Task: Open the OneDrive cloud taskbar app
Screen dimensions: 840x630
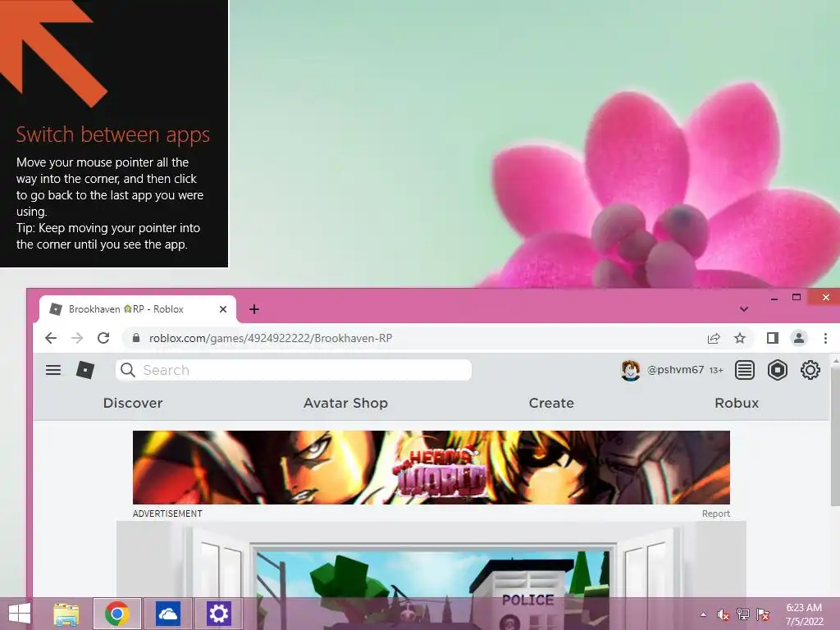Action: coord(167,614)
